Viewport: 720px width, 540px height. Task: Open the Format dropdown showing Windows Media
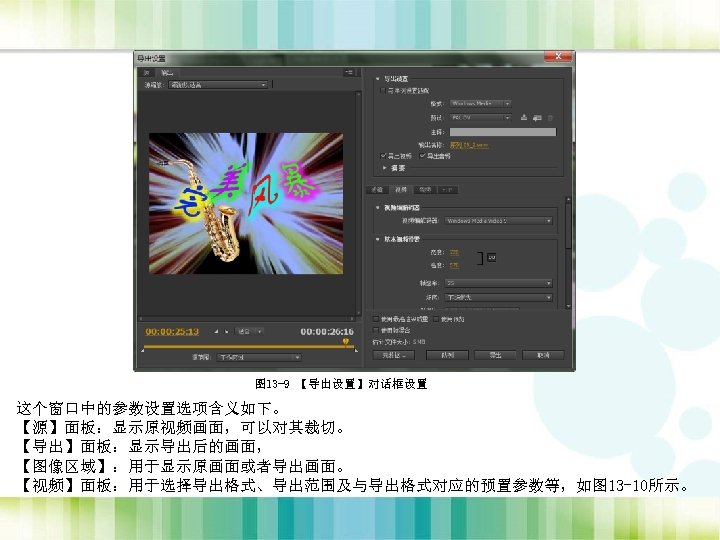point(480,104)
